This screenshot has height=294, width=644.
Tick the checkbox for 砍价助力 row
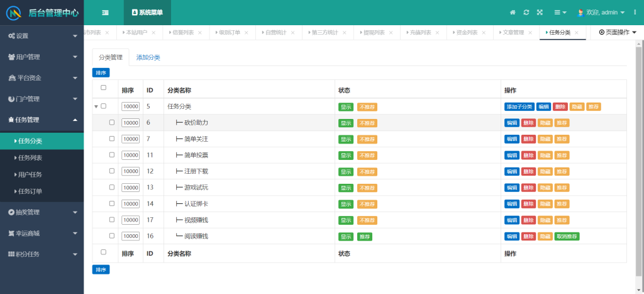112,123
